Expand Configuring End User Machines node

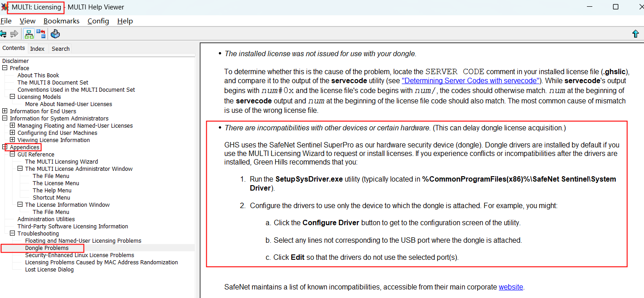coord(13,133)
